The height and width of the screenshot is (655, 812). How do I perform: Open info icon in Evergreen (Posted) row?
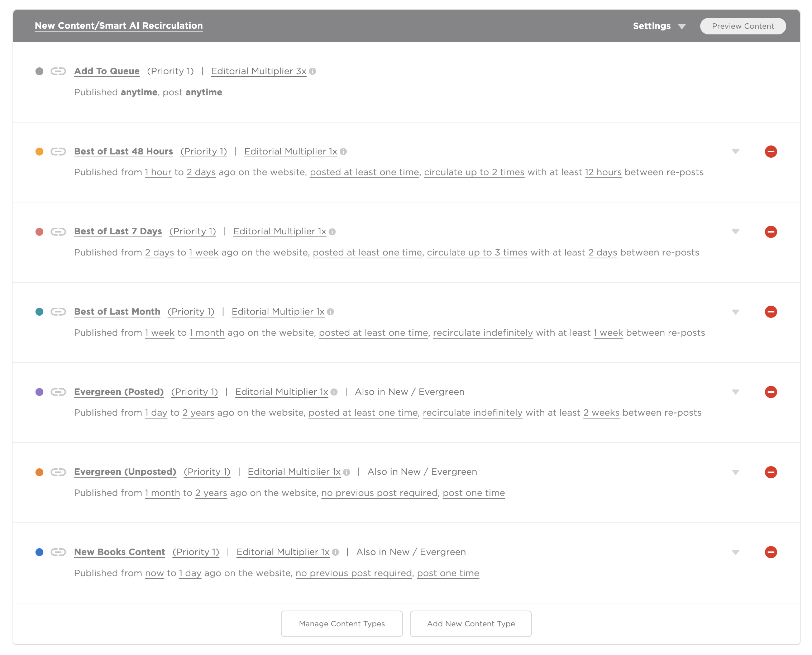click(334, 392)
